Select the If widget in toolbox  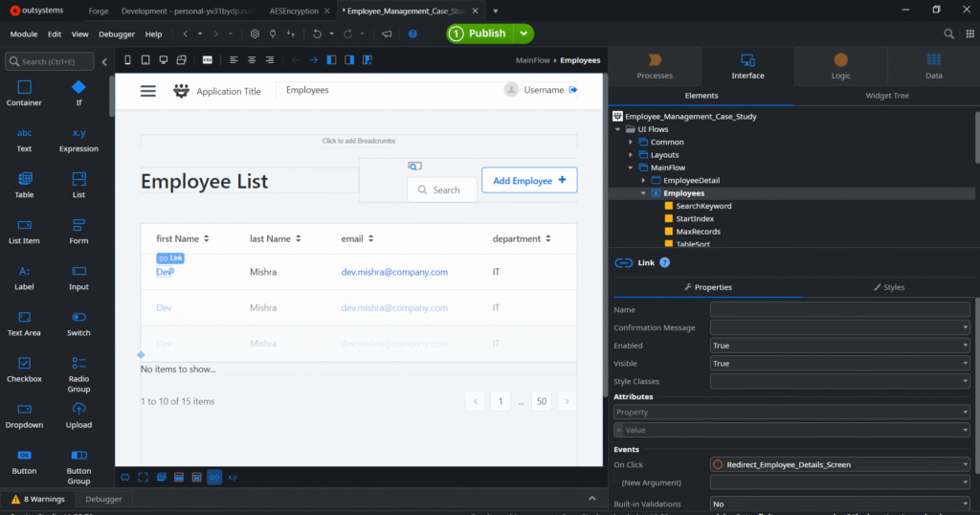(x=78, y=93)
